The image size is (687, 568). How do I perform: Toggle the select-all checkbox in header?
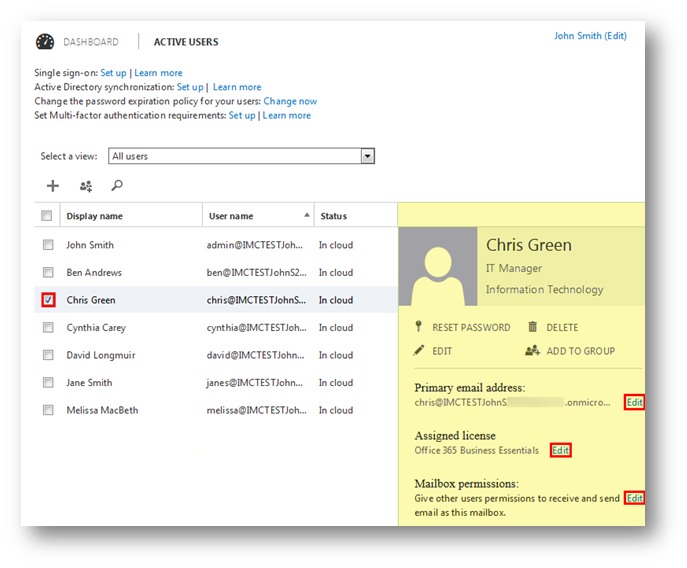click(x=46, y=216)
